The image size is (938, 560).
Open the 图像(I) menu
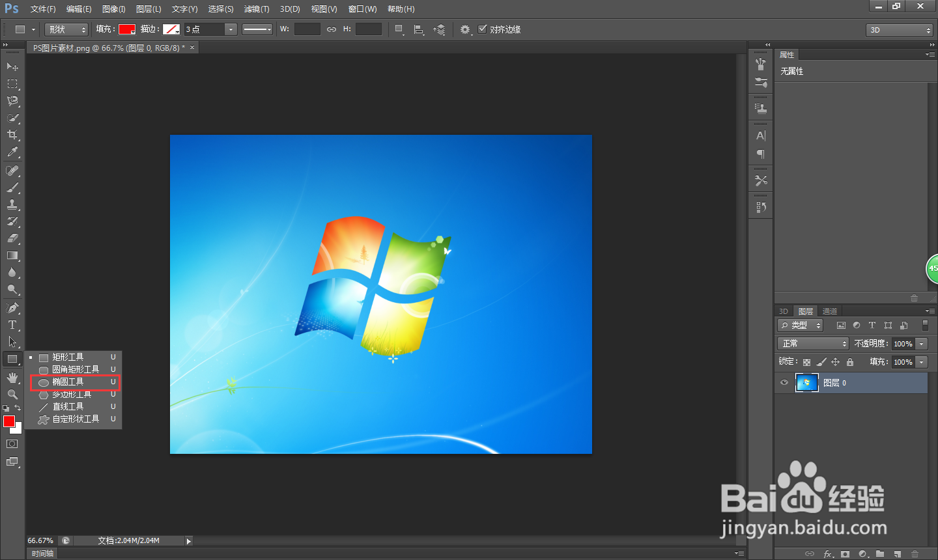[x=114, y=9]
